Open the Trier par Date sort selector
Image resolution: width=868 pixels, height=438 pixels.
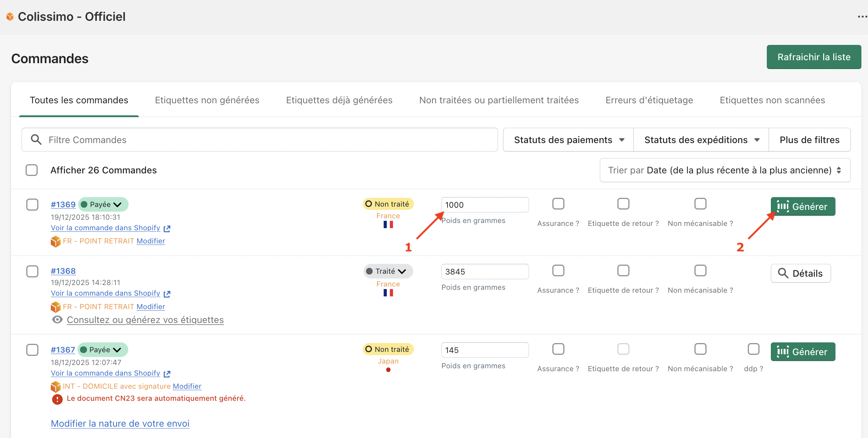click(725, 170)
